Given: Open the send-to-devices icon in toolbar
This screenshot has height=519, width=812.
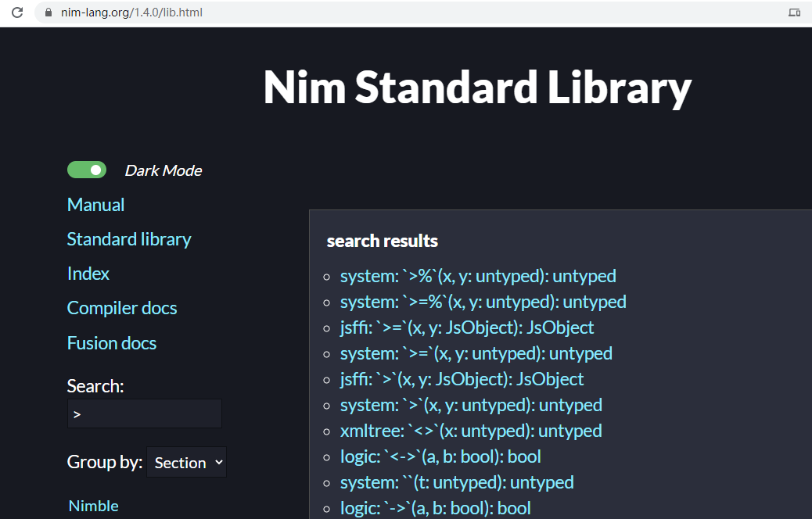Looking at the screenshot, I should point(793,13).
